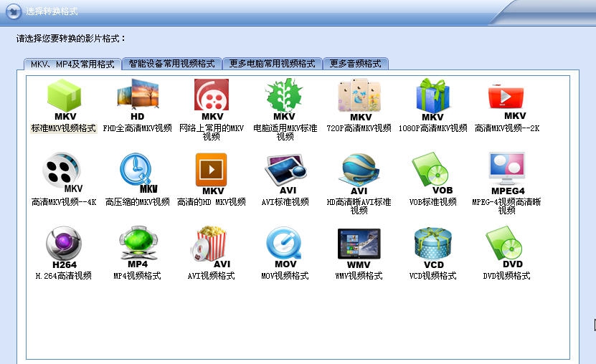
Task: Click the FHD全高清MKV视频 label
Action: [x=137, y=128]
